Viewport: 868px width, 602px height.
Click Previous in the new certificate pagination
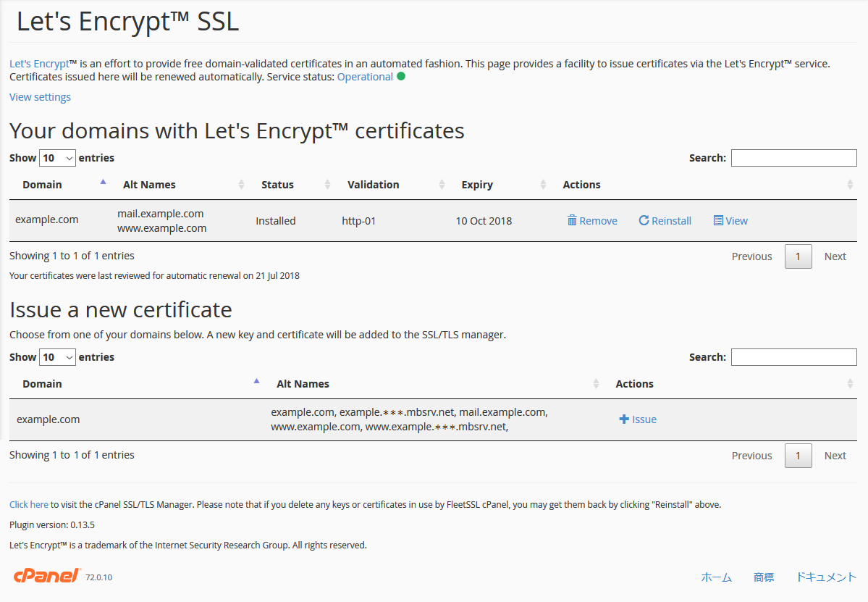pos(751,456)
